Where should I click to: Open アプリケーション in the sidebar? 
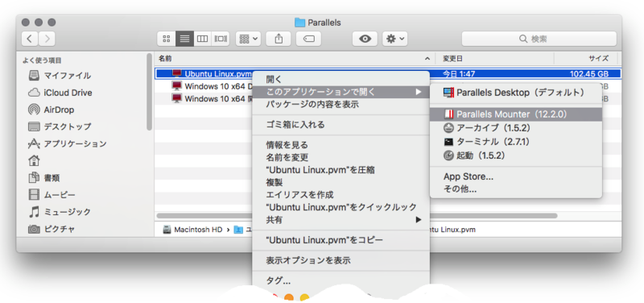pos(67,143)
